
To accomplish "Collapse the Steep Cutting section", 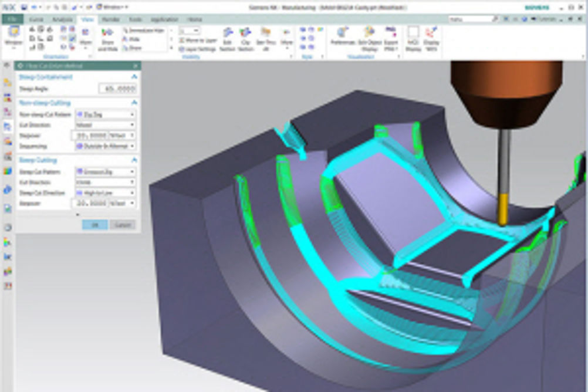I will tap(134, 160).
